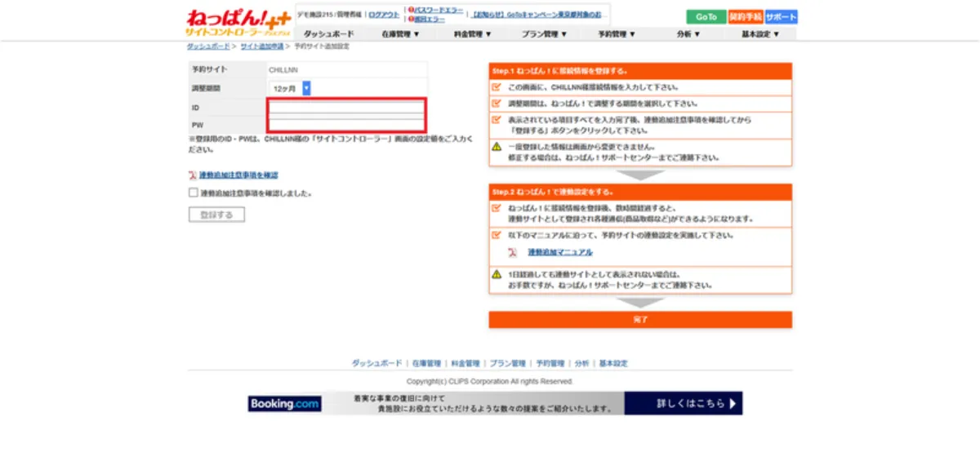The image size is (980, 461).
Task: Click ダッシュボード in the breadcrumb
Action: pos(207,47)
